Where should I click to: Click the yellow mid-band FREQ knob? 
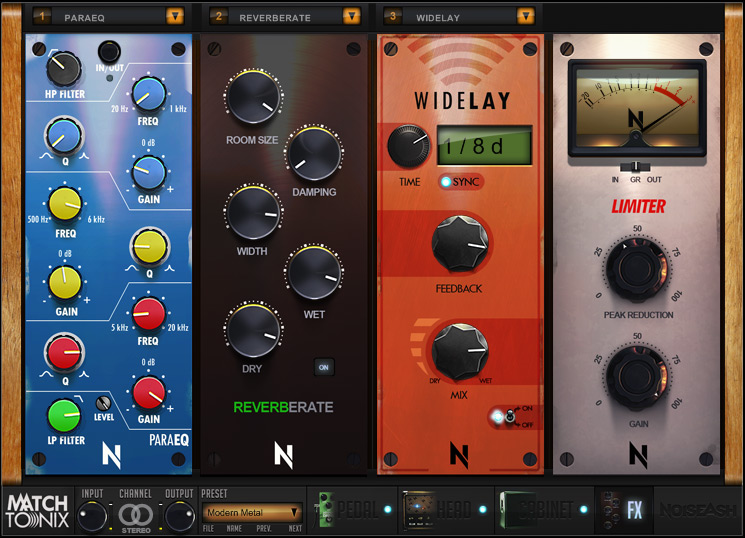pyautogui.click(x=65, y=204)
